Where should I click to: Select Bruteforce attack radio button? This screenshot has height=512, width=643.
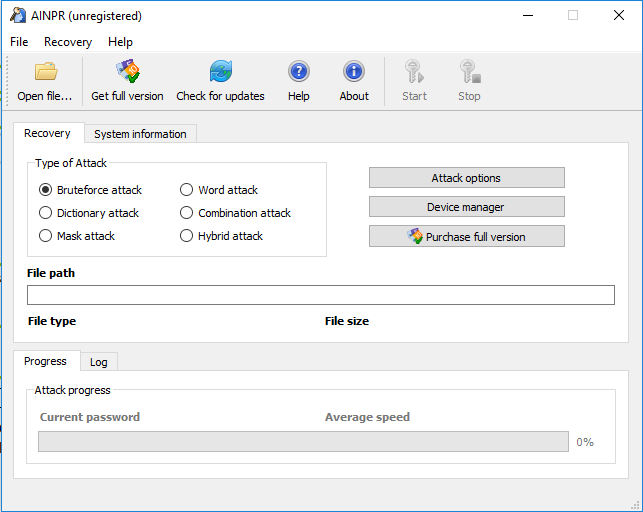point(46,190)
